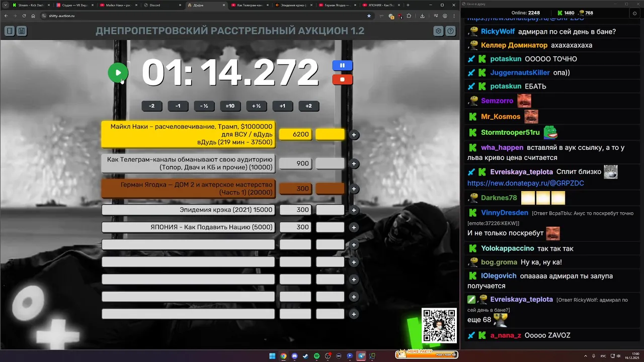Click username Stormtrooper51ru in chat
The height and width of the screenshot is (362, 644).
[510, 133]
